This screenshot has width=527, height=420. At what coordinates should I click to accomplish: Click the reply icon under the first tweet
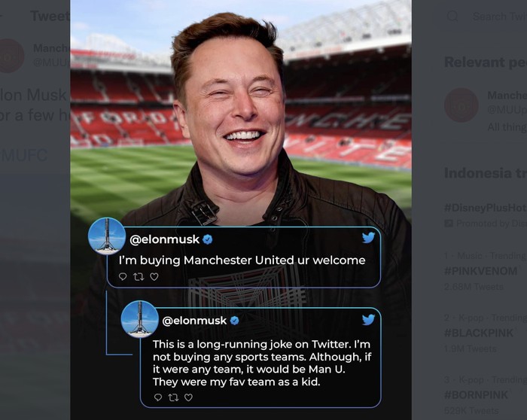(x=123, y=277)
